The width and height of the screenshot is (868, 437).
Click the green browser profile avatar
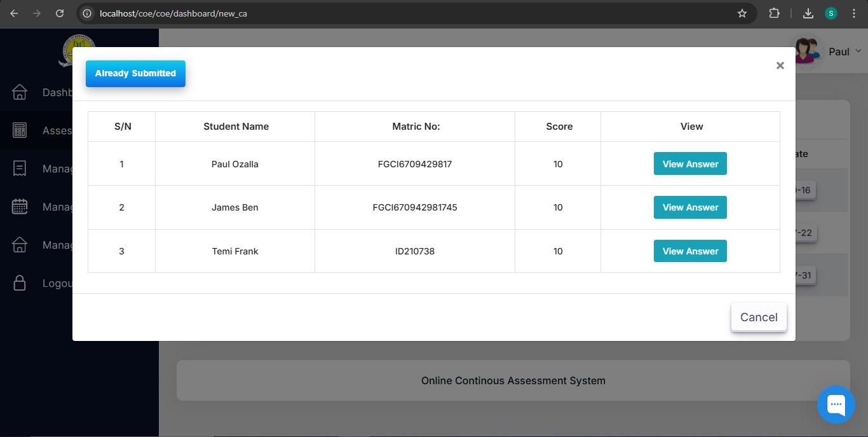831,13
